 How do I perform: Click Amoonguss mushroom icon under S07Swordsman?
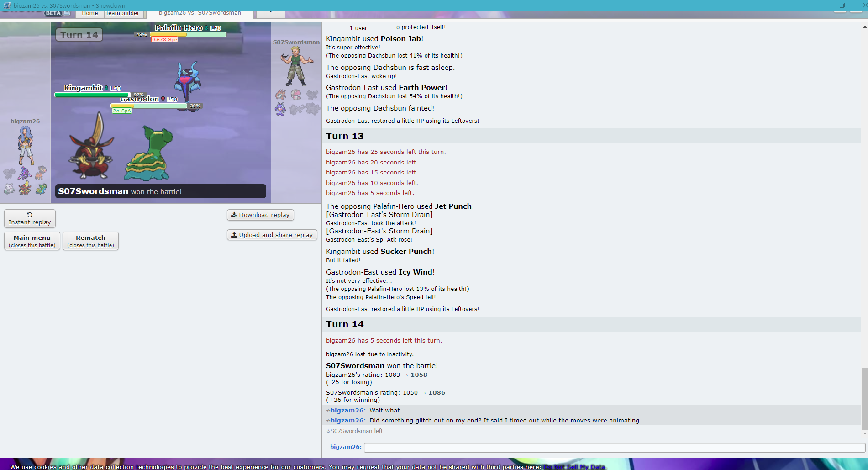coord(296,95)
